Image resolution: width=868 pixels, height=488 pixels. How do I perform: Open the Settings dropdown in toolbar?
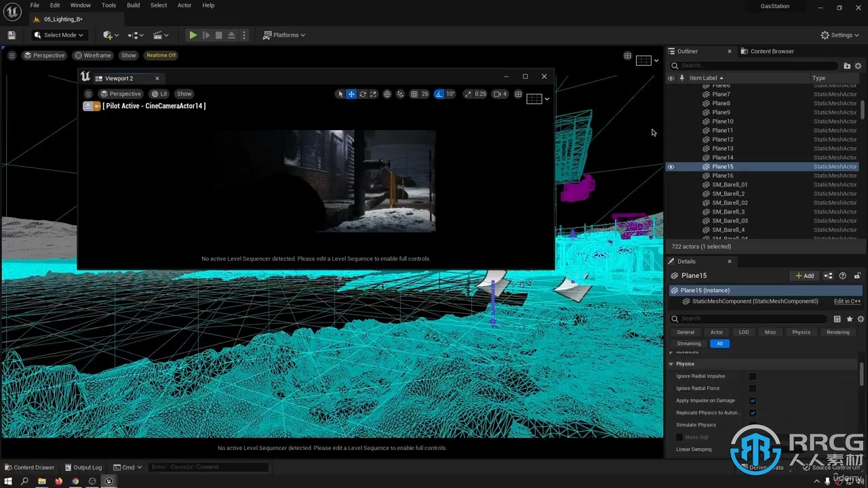coord(840,35)
